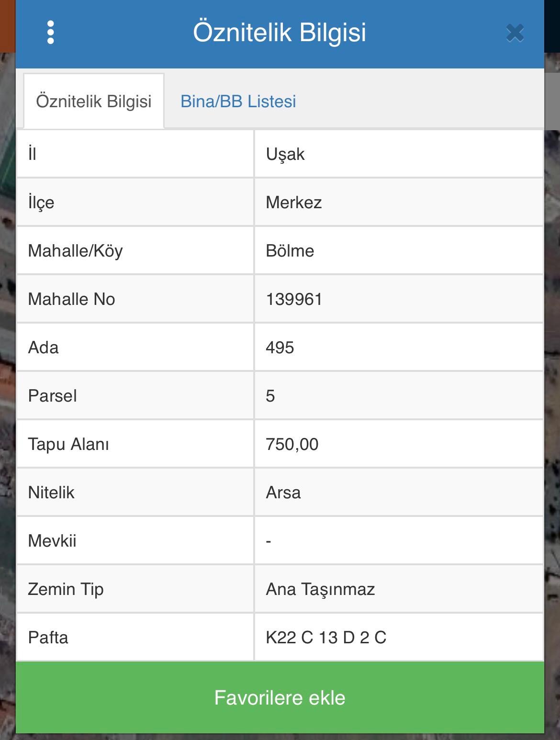
Task: Click the 'Tapu Alanı' field label
Action: (x=68, y=444)
